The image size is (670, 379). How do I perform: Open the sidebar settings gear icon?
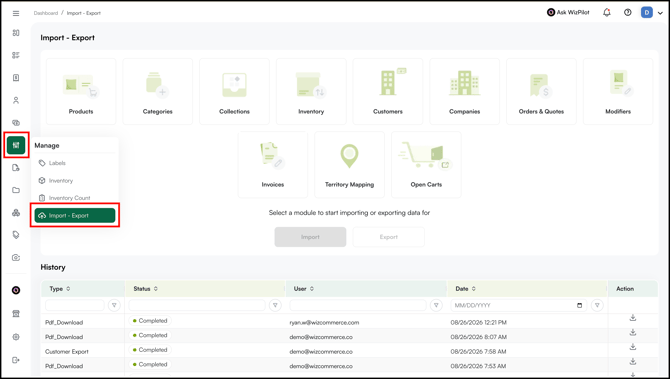[16, 337]
